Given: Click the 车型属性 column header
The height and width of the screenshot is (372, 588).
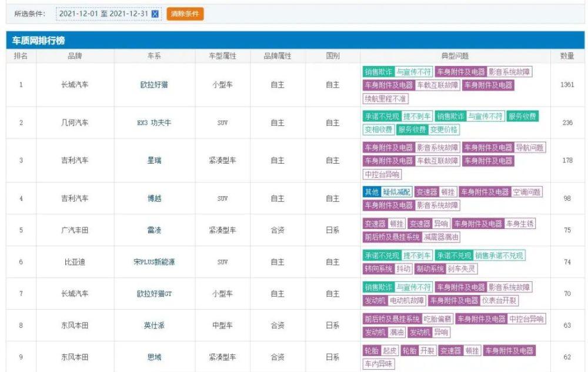Looking at the screenshot, I should (x=222, y=56).
